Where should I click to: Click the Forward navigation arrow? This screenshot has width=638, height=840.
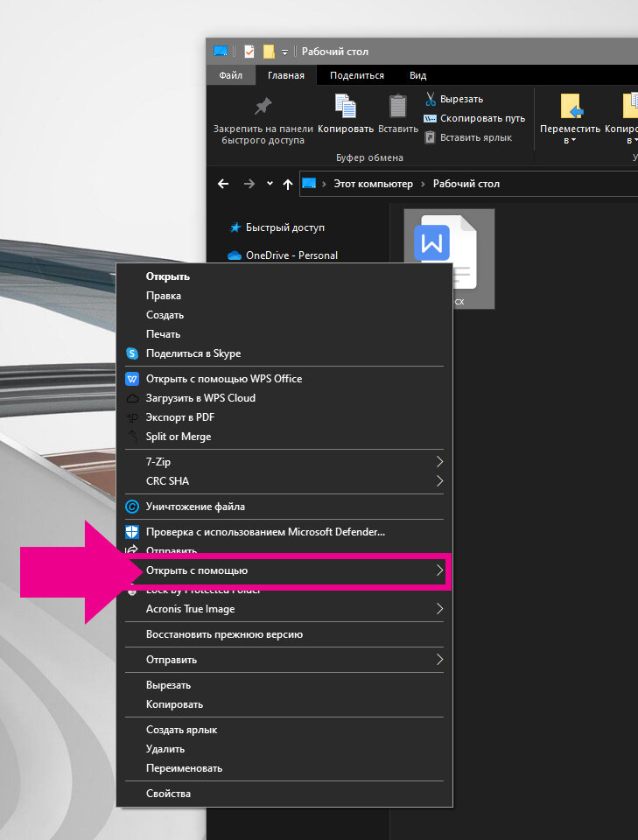[249, 185]
